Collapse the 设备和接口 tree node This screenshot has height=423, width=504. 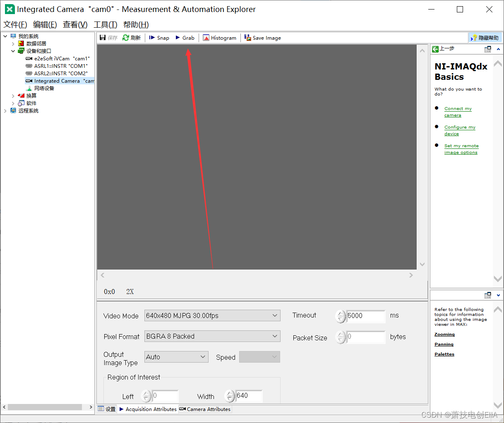pyautogui.click(x=13, y=51)
